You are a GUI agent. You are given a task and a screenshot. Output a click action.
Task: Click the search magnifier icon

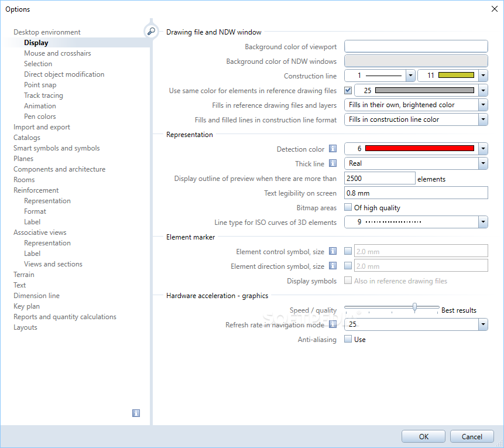pos(151,31)
